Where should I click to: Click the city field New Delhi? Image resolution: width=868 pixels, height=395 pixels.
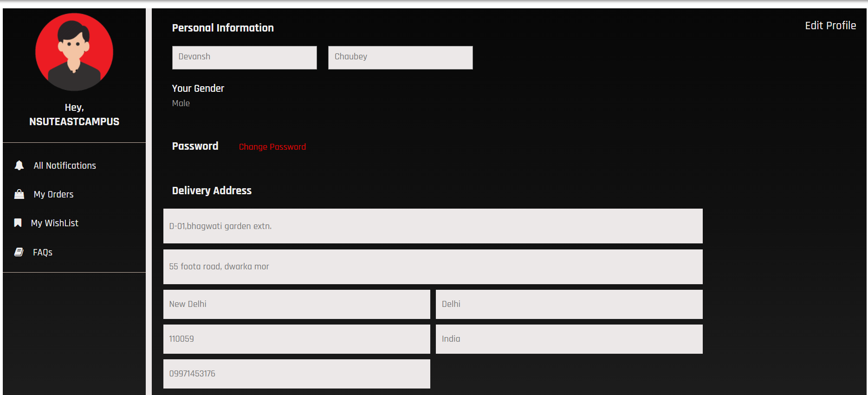297,304
